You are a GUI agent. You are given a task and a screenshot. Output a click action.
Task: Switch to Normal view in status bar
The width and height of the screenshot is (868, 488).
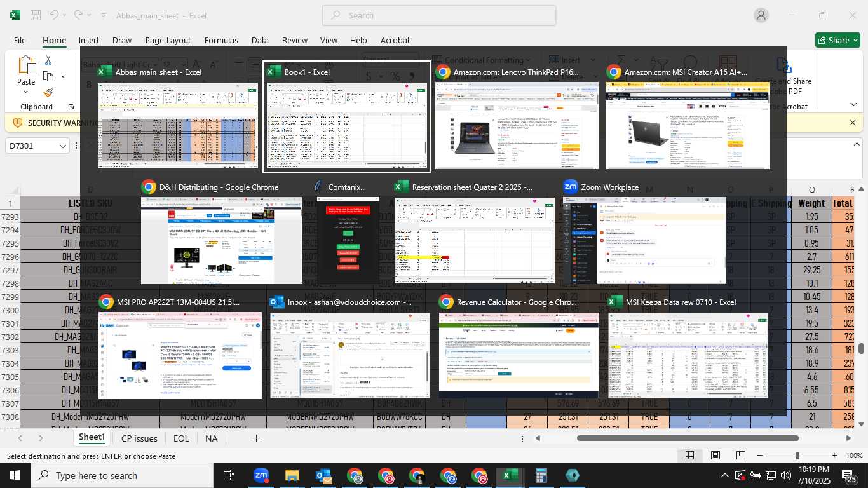pyautogui.click(x=689, y=456)
